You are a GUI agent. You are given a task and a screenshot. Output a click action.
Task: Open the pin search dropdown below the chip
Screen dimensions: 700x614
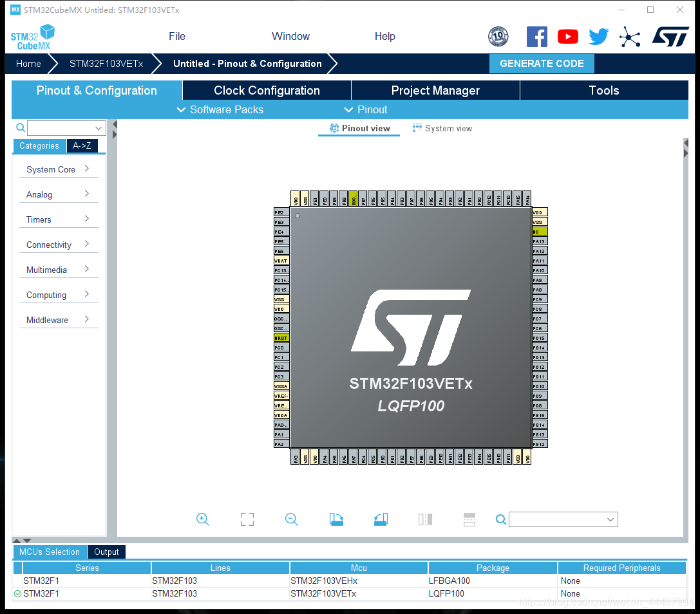pyautogui.click(x=610, y=519)
